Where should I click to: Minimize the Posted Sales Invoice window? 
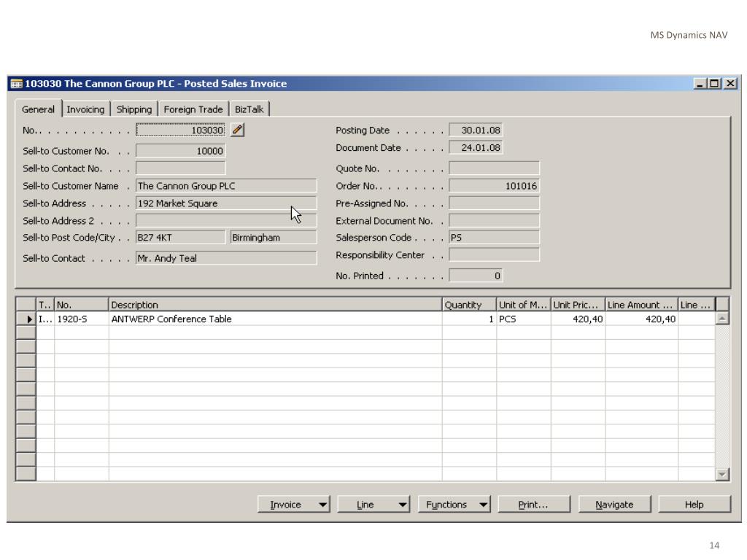point(700,84)
